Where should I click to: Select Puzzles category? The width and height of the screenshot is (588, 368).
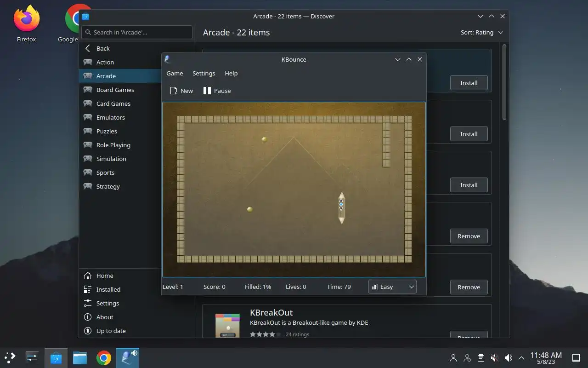(121, 131)
